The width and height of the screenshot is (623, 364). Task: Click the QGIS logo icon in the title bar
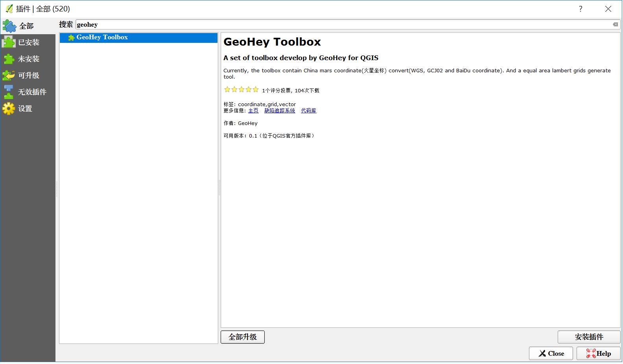pos(9,9)
